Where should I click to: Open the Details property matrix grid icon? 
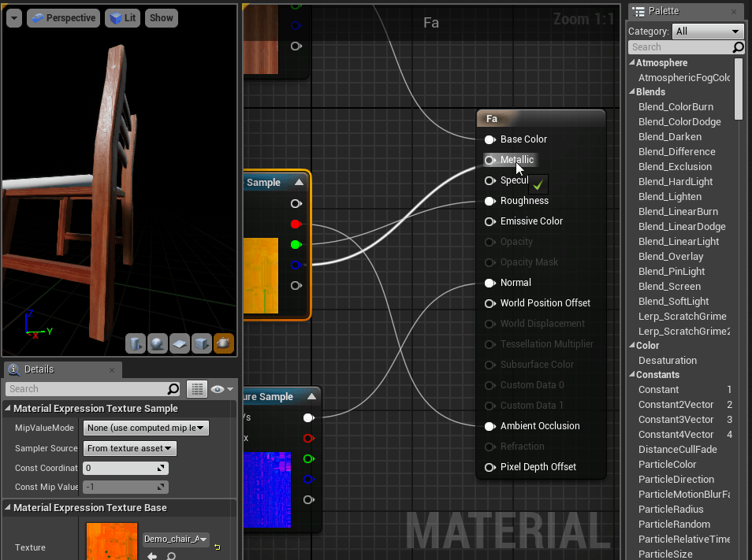197,389
